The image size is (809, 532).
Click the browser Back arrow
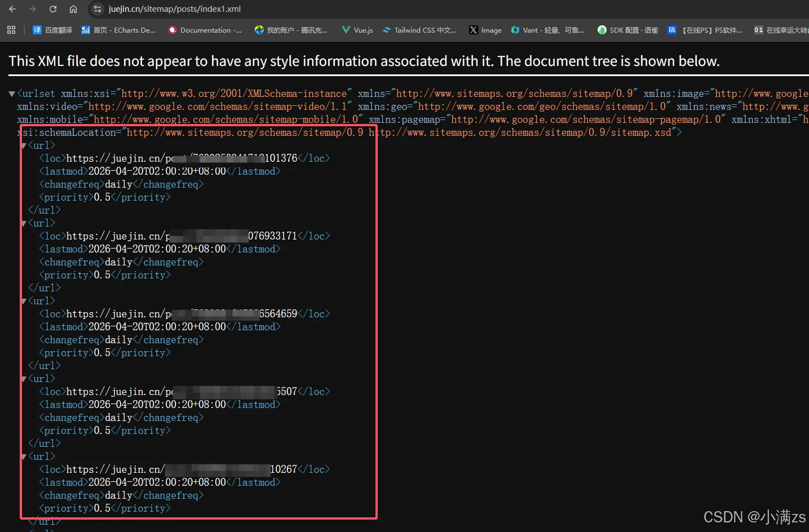pos(12,9)
